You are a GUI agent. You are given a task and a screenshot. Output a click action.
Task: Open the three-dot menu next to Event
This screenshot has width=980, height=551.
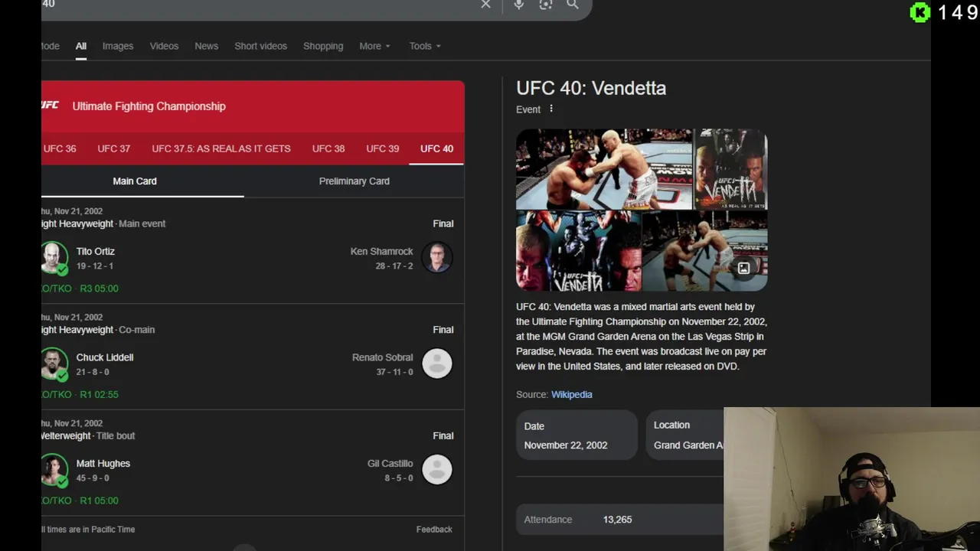point(551,109)
